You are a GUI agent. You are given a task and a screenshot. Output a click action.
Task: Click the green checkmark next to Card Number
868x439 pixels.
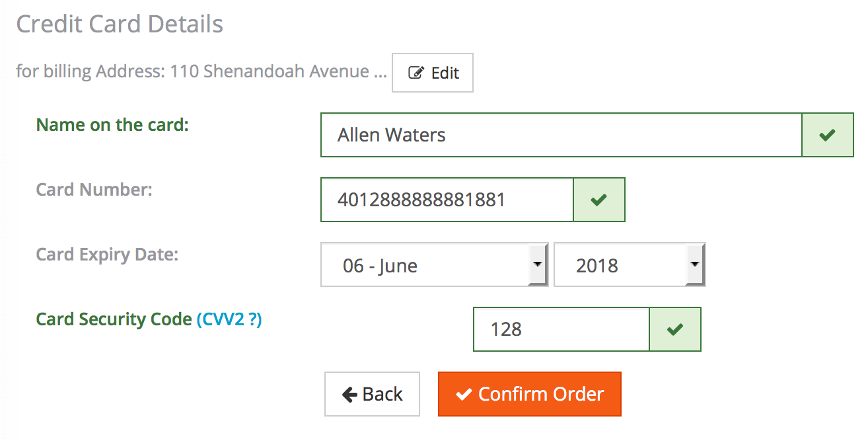pos(598,200)
